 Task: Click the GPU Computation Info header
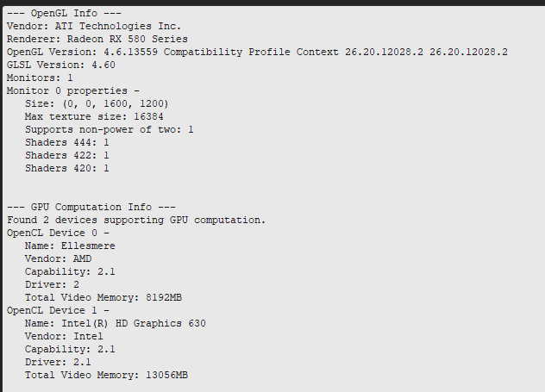coord(91,207)
